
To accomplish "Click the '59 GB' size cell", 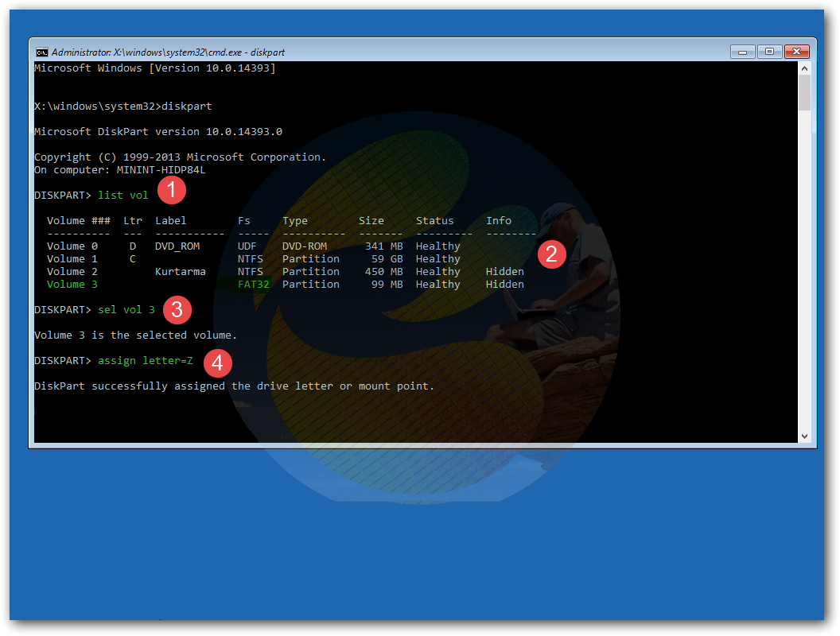I will (x=387, y=259).
